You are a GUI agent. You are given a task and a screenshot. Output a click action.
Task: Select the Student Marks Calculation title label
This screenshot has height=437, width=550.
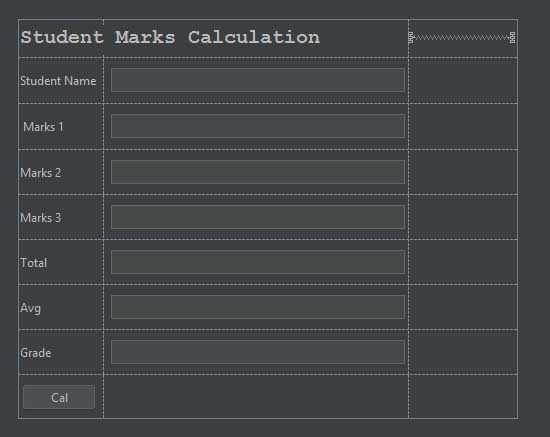click(x=170, y=37)
